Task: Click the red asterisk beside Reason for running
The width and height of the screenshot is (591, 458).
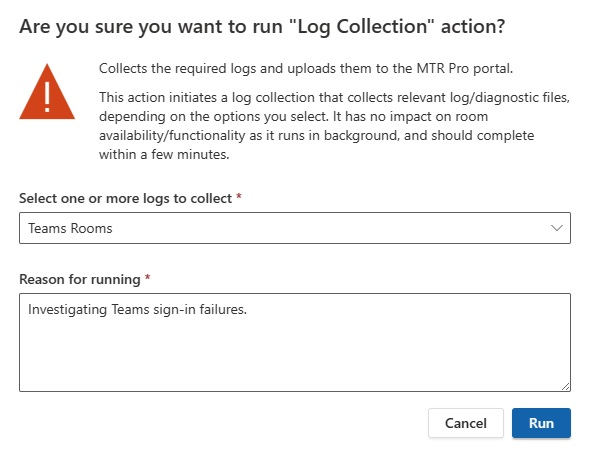Action: tap(147, 277)
